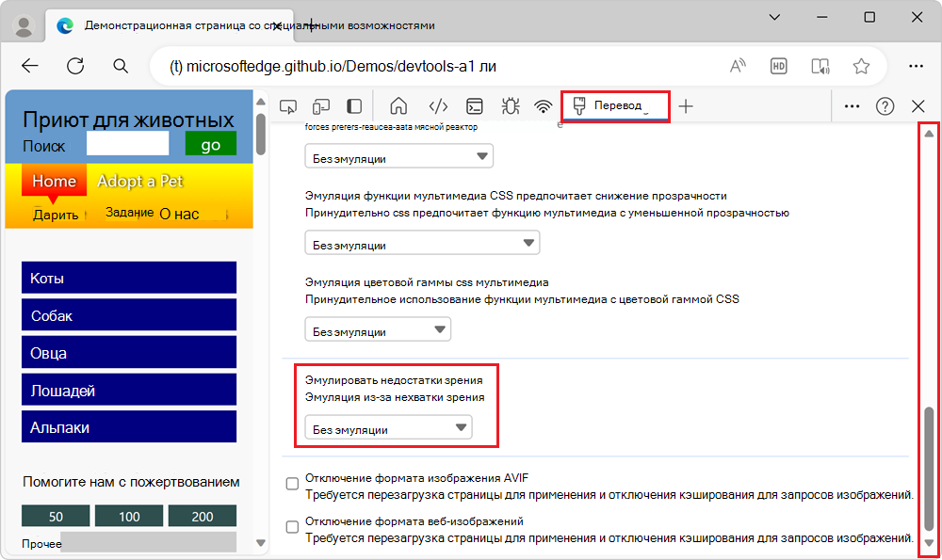Open the Лошадей category
The width and height of the screenshot is (942, 560).
pyautogui.click(x=129, y=390)
